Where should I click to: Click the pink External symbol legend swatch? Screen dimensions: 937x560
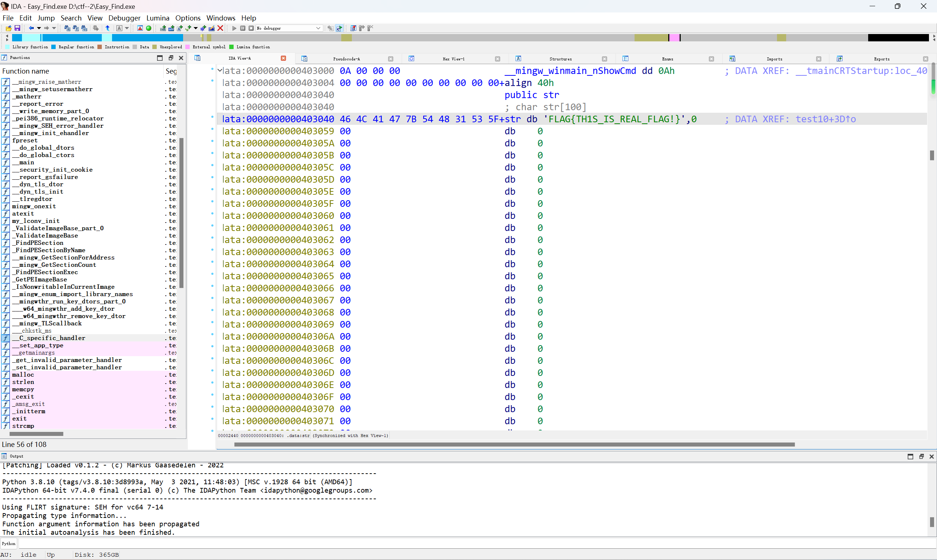point(187,47)
